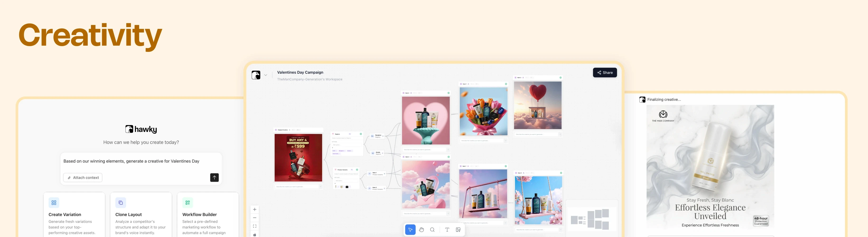Choose the Text tool in the toolbar
The height and width of the screenshot is (237, 868).
[x=447, y=230]
